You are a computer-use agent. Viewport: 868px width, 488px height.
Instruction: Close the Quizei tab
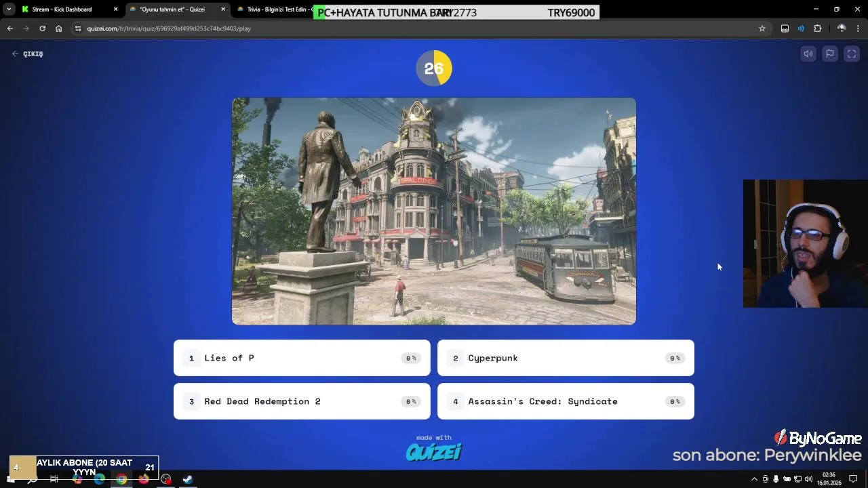click(x=223, y=9)
